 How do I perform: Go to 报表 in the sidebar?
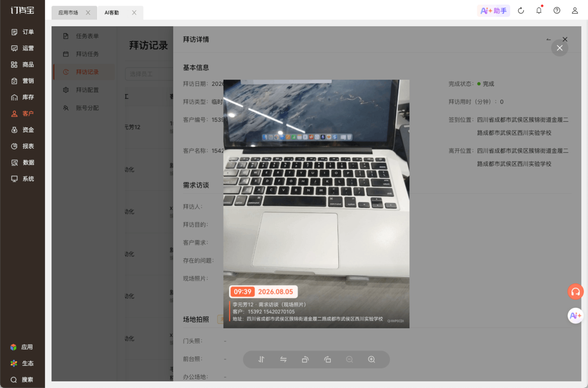tap(23, 146)
